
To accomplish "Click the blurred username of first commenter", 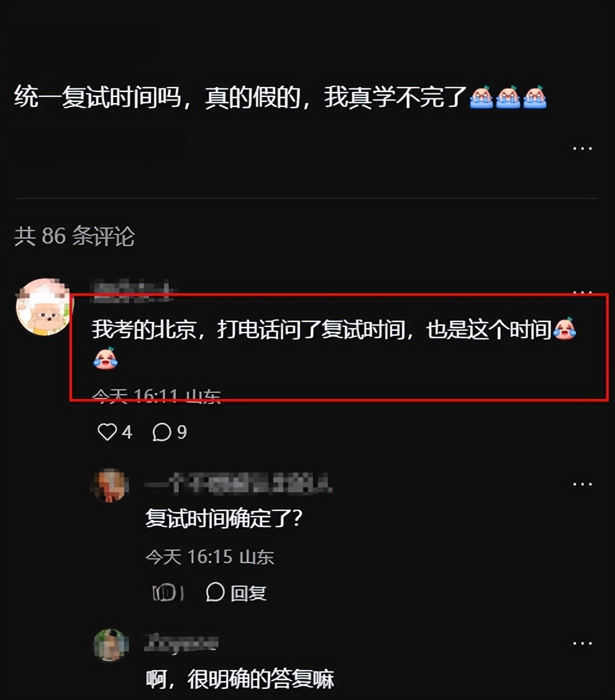I will point(132,289).
